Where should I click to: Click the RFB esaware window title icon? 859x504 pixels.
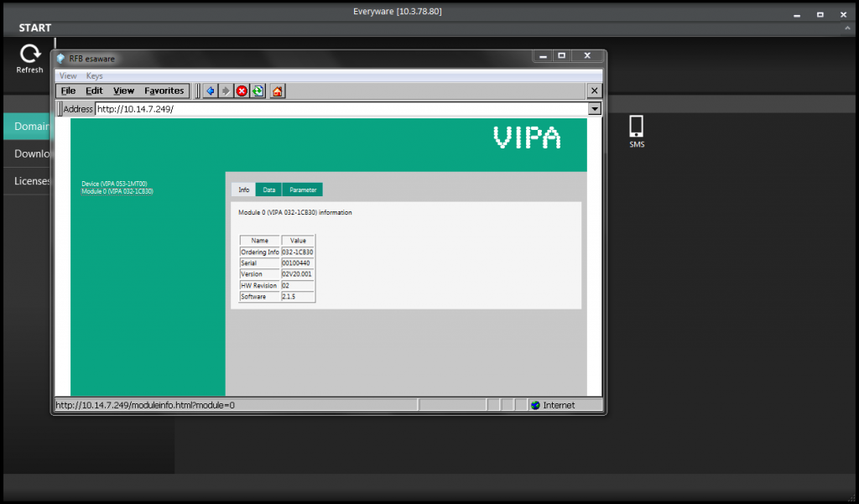(60, 59)
